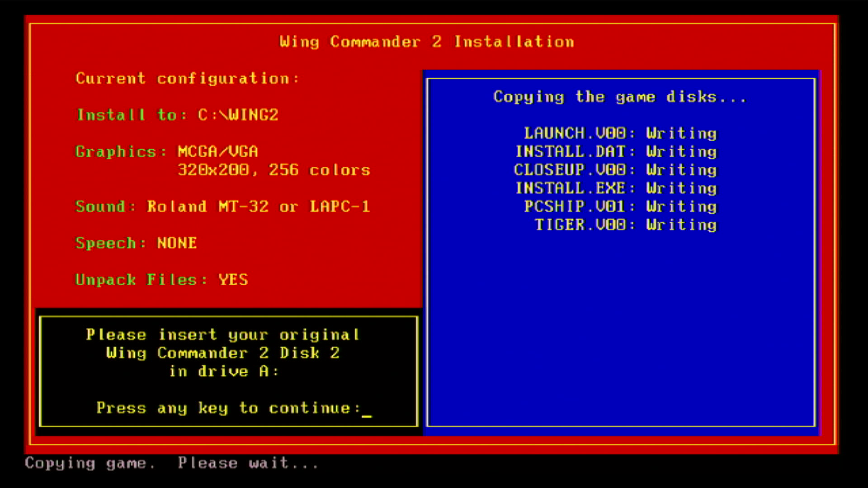Select the 'TIGER.V00: Writing' entry
This screenshot has height=488, width=868.
pyautogui.click(x=625, y=225)
